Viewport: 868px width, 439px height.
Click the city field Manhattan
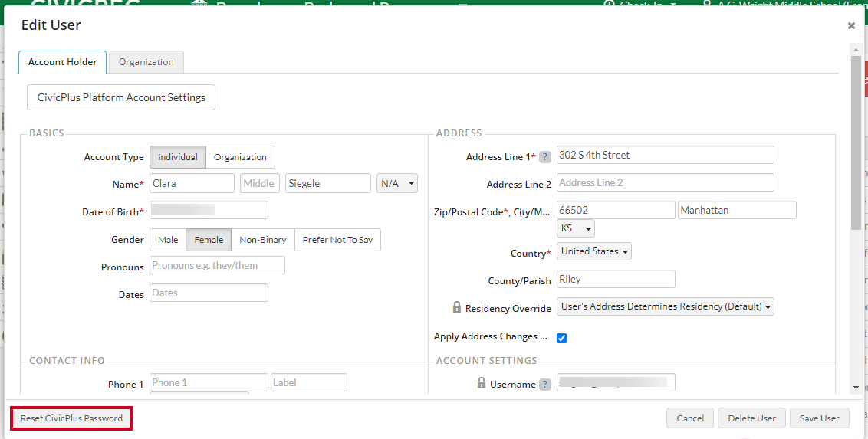[x=737, y=210]
